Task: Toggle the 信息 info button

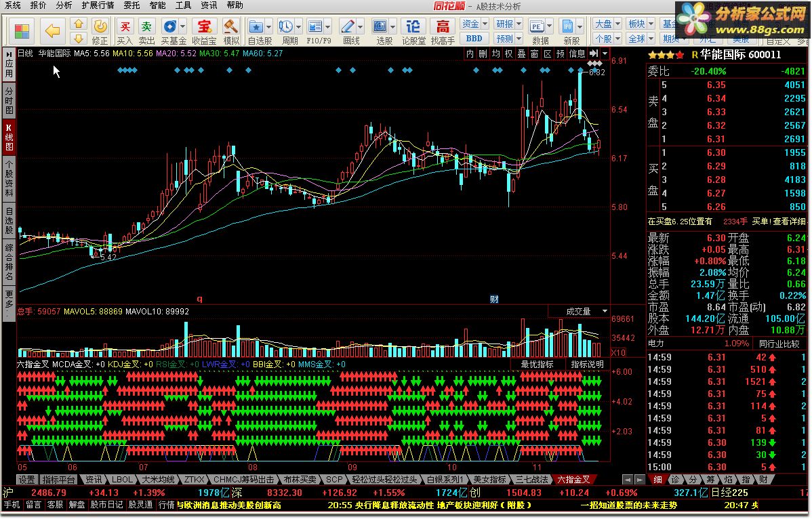Action: pos(577,54)
